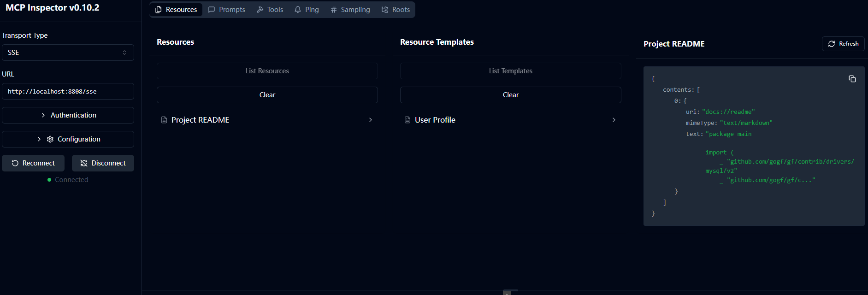
Task: Click the MCP Inspector v0.10.2 title
Action: pyautogui.click(x=53, y=8)
